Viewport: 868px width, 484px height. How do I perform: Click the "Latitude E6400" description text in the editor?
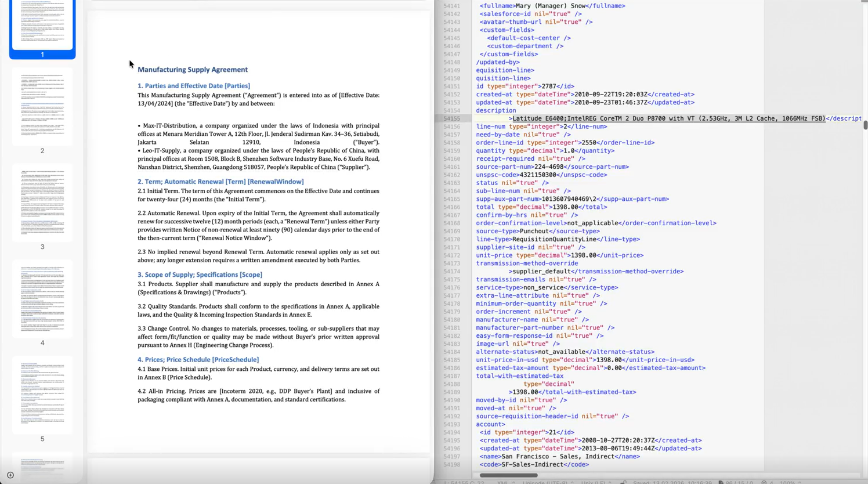tap(538, 118)
